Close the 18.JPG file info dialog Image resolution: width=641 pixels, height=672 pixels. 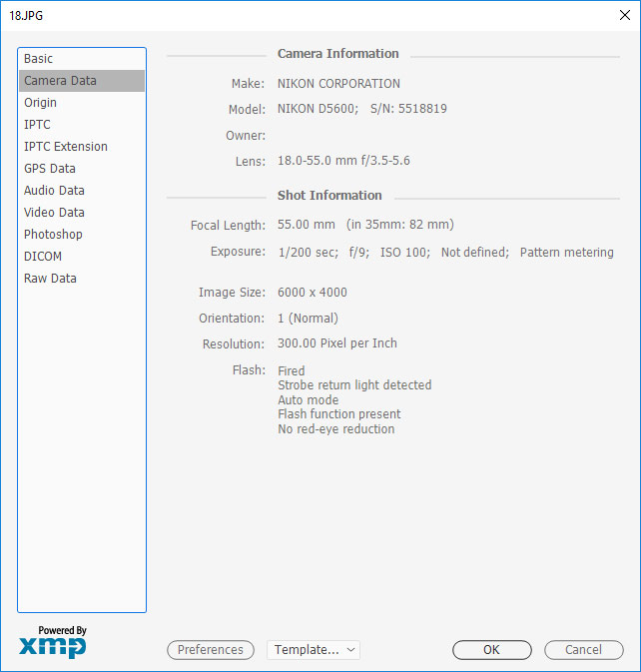(x=624, y=15)
